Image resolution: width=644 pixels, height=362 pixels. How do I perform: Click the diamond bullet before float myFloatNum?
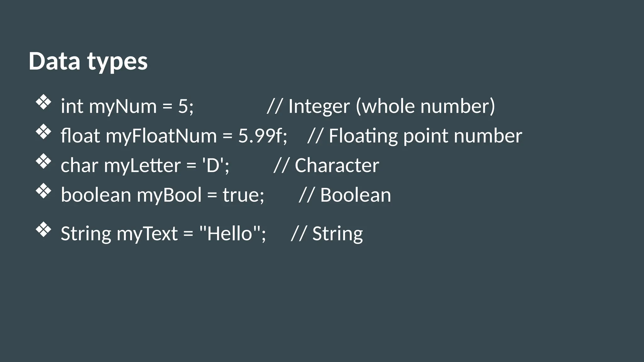pos(43,132)
